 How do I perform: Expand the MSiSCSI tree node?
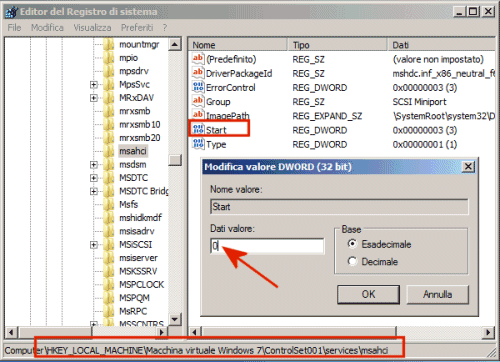(94, 245)
